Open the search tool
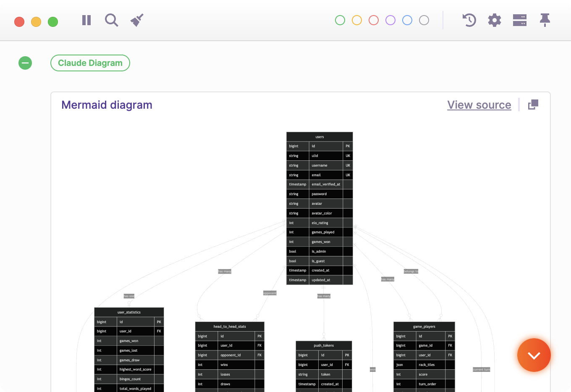 [x=111, y=20]
